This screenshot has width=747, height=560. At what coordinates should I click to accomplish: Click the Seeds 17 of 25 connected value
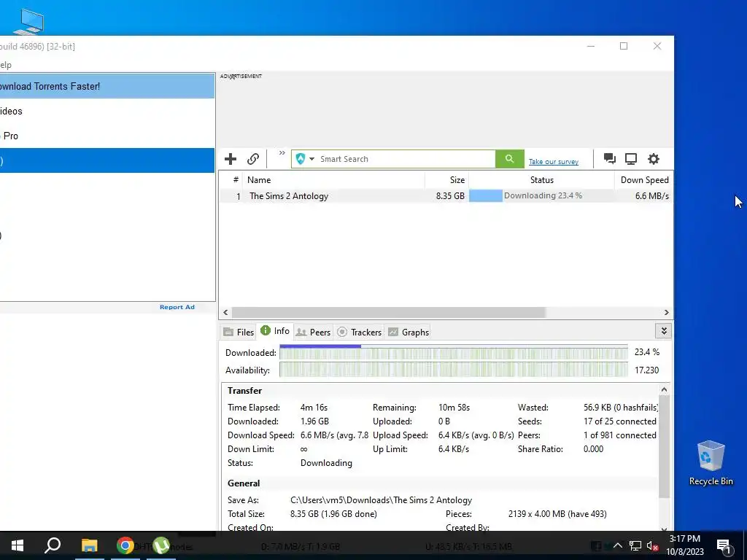coord(620,421)
